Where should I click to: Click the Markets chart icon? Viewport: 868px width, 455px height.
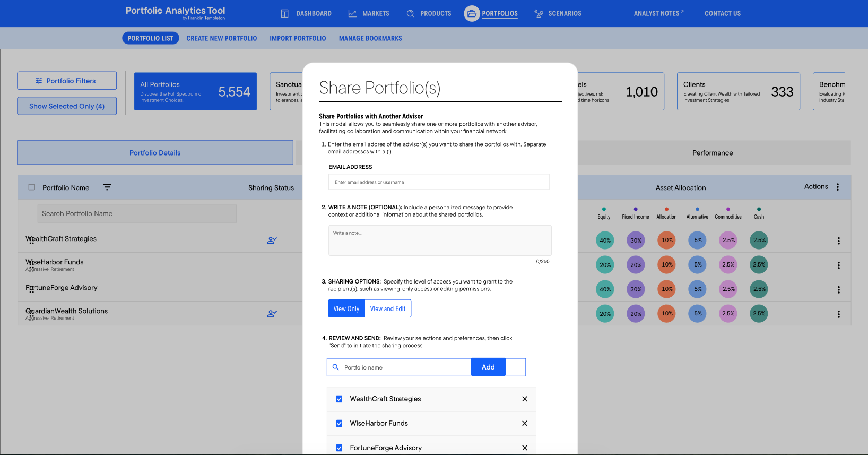pos(352,13)
